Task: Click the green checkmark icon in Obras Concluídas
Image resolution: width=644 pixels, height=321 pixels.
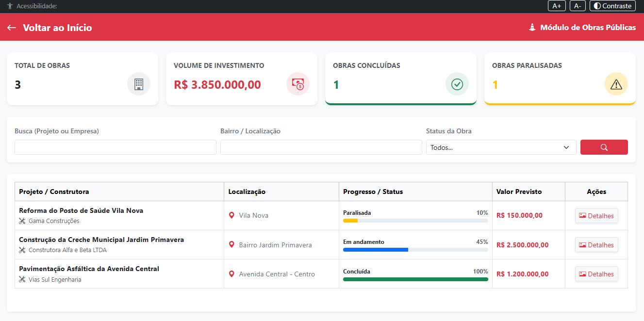Action: coord(457,84)
